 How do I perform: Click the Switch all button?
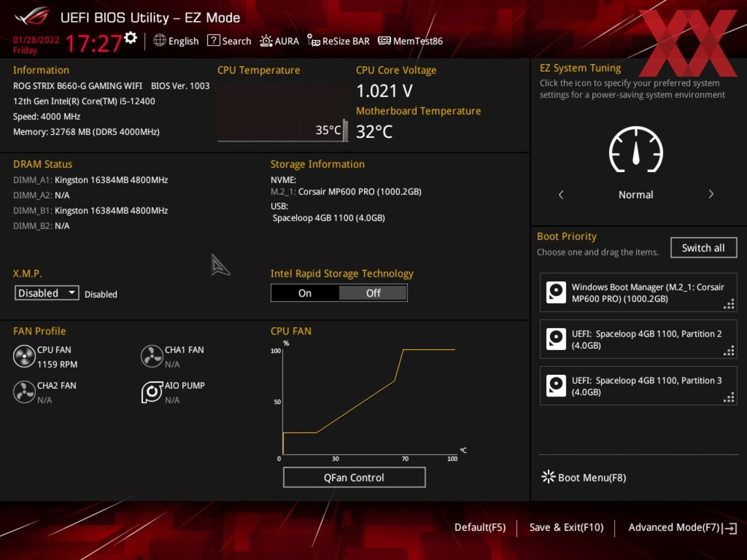click(704, 248)
